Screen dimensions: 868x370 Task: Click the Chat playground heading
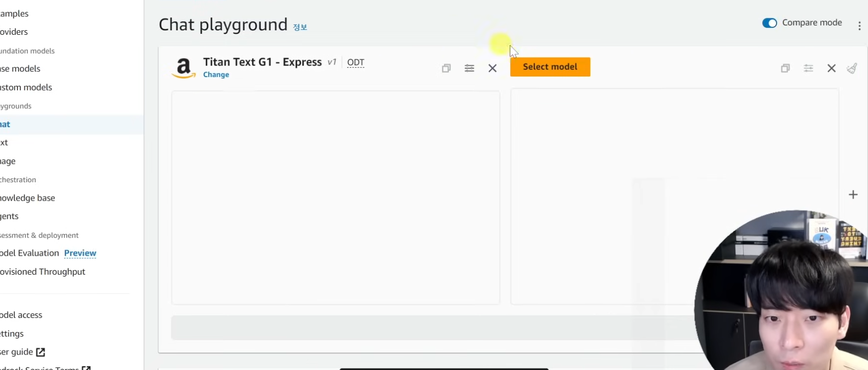[x=223, y=24]
